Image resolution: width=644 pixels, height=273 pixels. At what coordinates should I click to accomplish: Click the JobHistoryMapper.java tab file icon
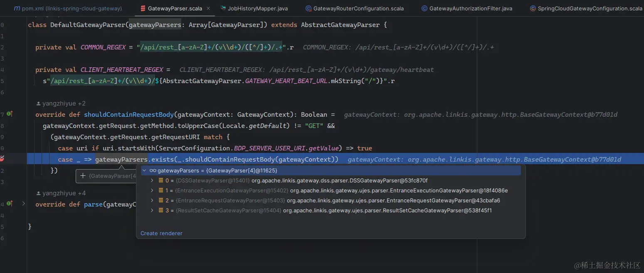223,8
